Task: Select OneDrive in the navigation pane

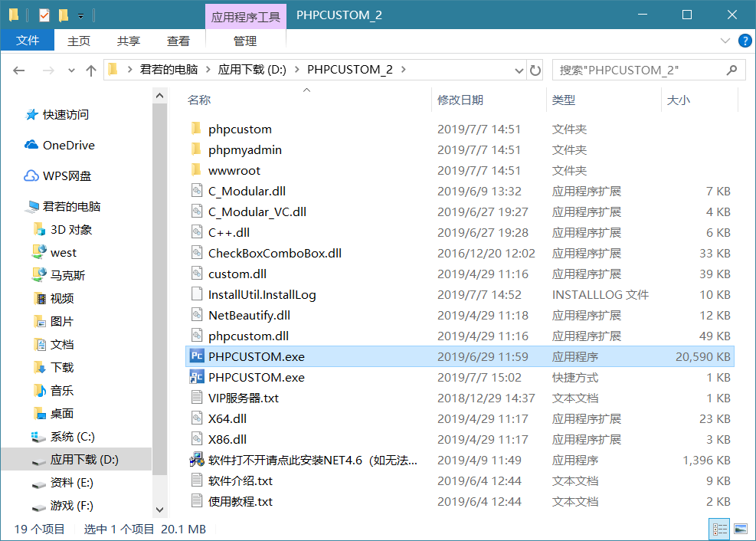Action: coord(60,145)
